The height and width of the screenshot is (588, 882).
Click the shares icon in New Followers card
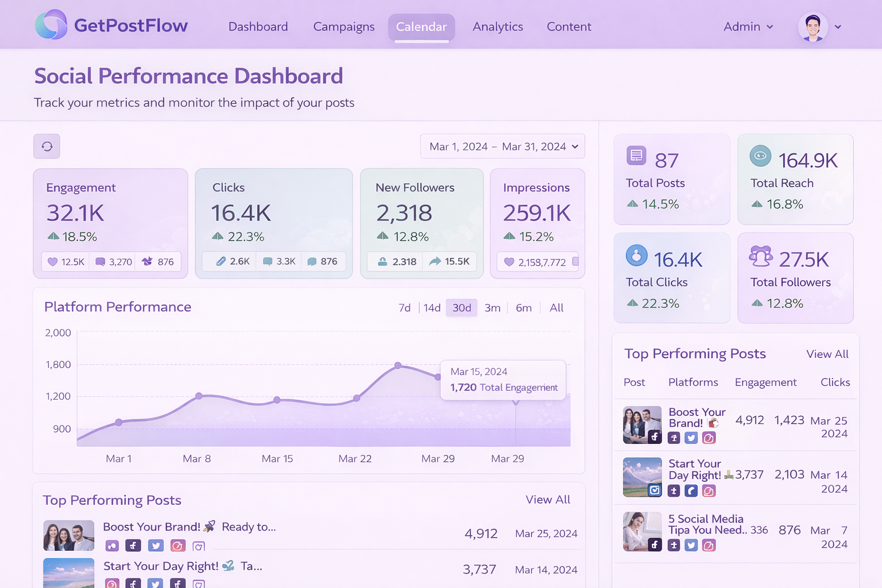click(435, 261)
